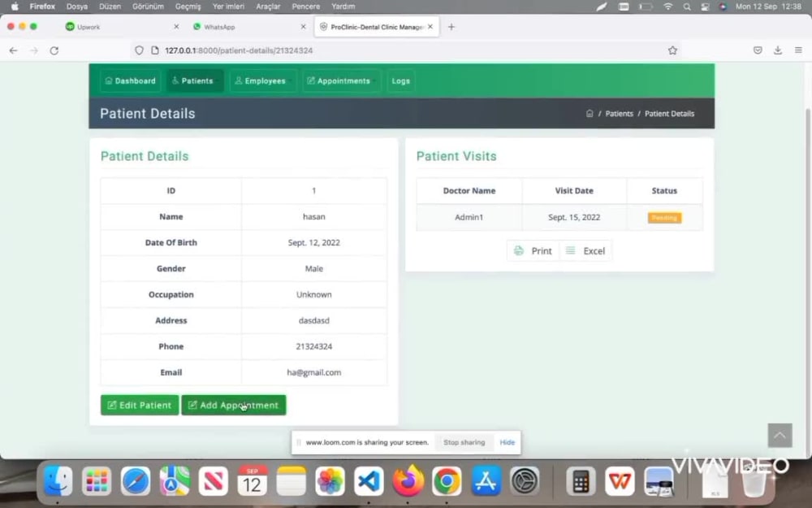Click the Wi-Fi status icon
Screen dimensions: 812x508
click(x=668, y=7)
